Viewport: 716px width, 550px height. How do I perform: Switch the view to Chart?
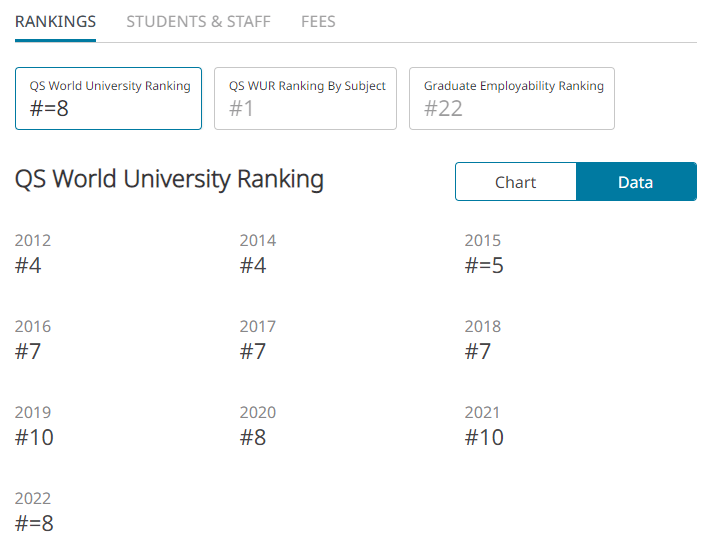pyautogui.click(x=516, y=182)
